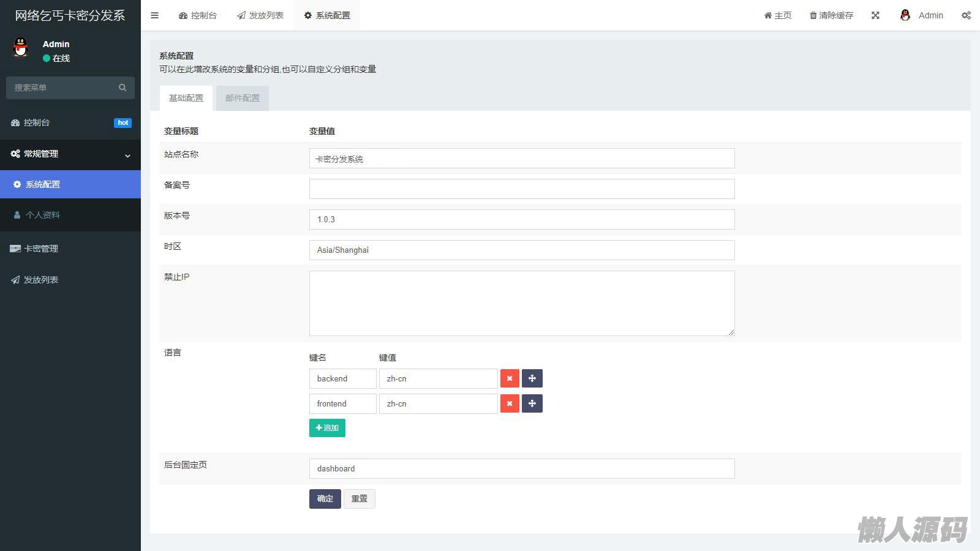Click the penguin avatar in sidebar
The image size is (980, 551).
pos(21,48)
